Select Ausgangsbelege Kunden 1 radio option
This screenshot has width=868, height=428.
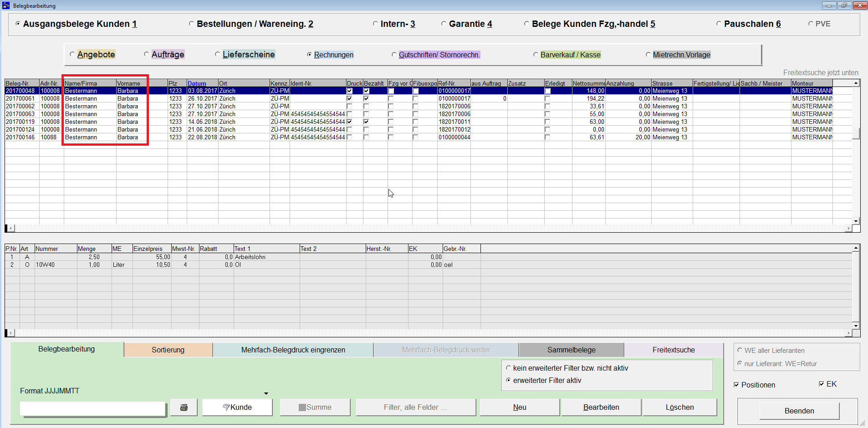pos(76,24)
